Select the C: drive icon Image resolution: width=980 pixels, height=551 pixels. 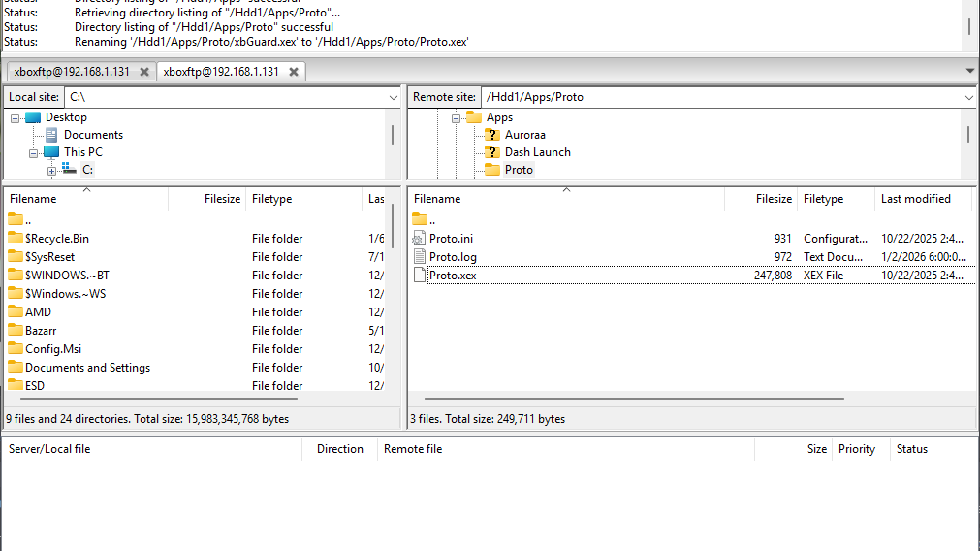[x=70, y=169]
